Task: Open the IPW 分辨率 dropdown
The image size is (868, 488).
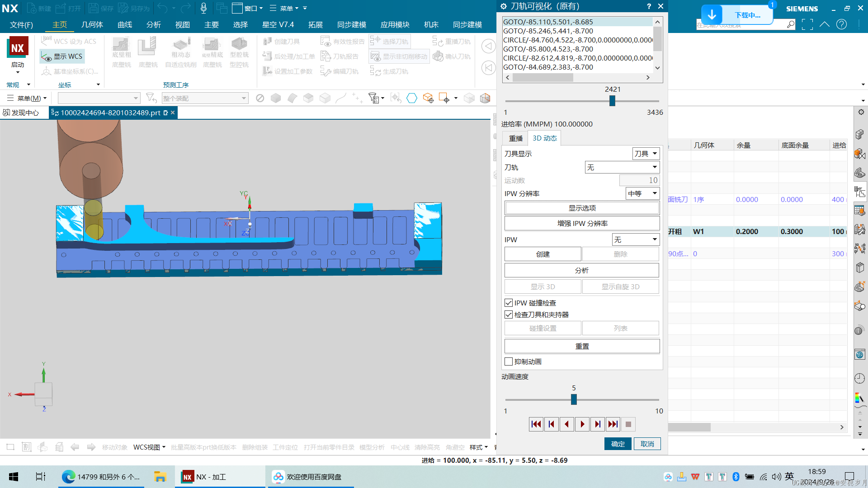Action: tap(642, 193)
